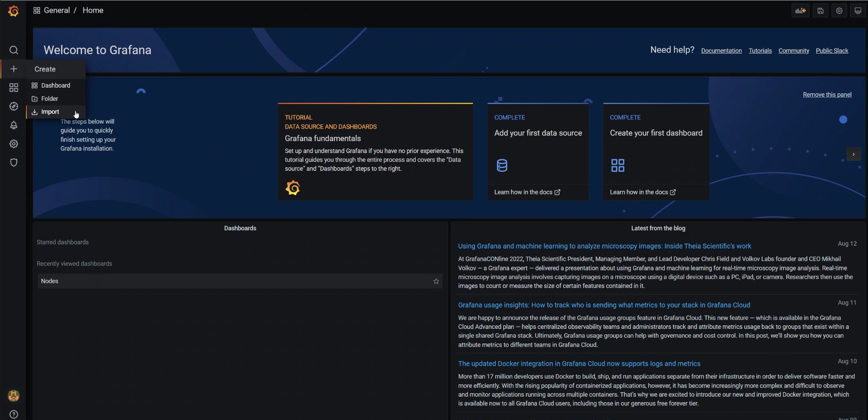Toggle the cycle view mode monitor icon
Viewport: 868px width, 420px height.
[858, 11]
